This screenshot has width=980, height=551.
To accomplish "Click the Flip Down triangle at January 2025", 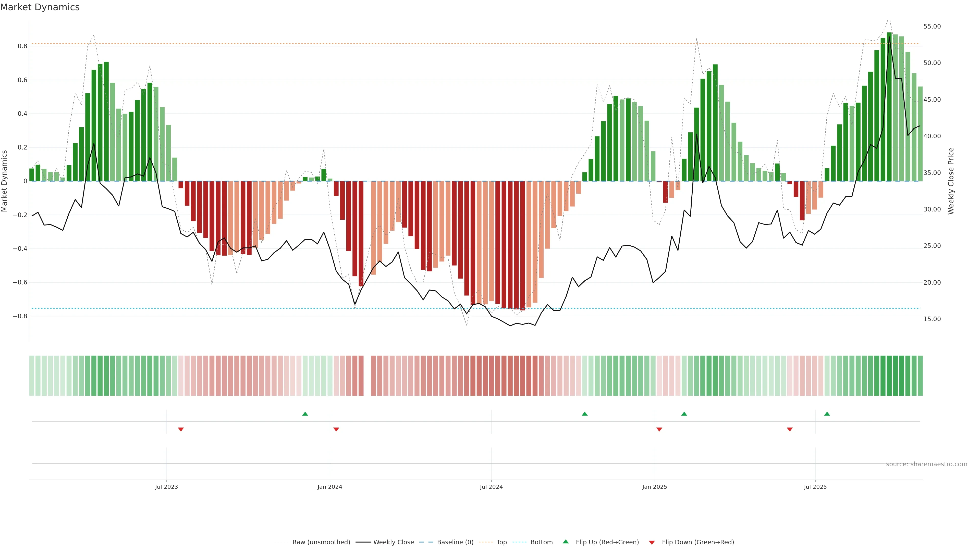I will tap(659, 429).
